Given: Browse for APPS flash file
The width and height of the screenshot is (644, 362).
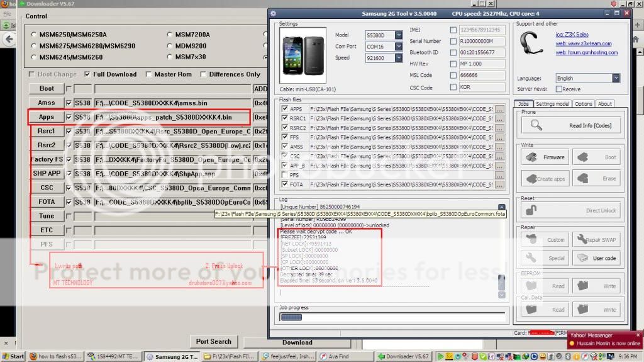Looking at the screenshot, I should pyautogui.click(x=499, y=109).
